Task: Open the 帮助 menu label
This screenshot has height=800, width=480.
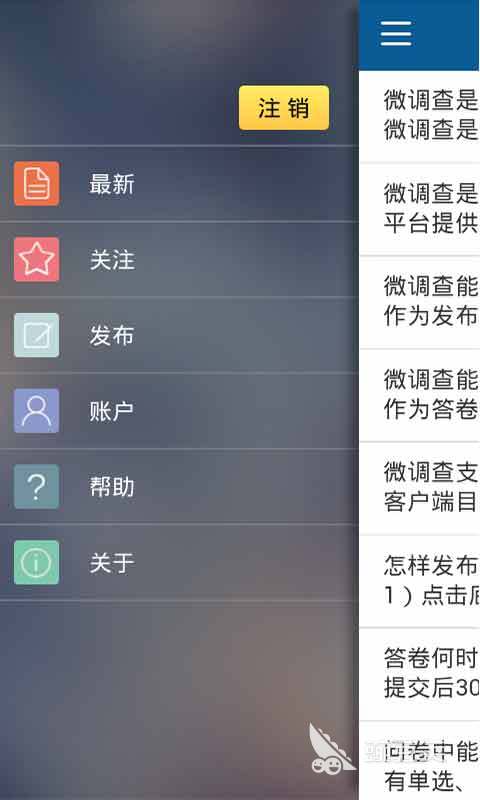Action: tap(112, 486)
